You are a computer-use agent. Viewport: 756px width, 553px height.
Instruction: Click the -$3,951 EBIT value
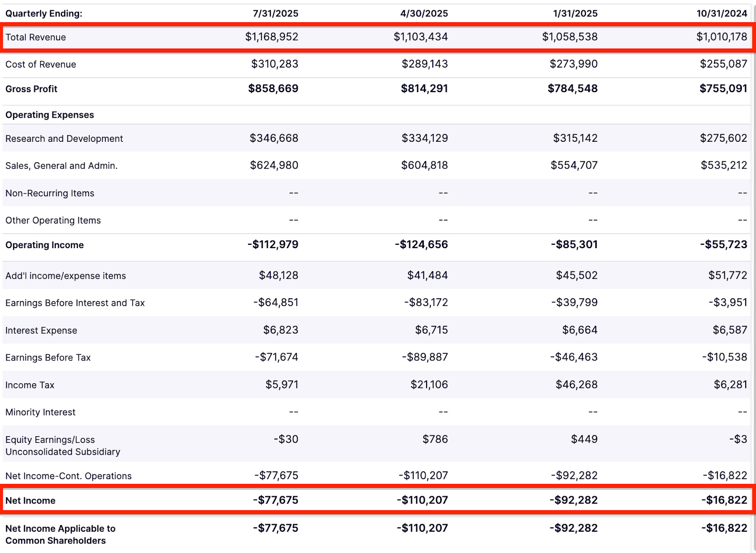coord(728,302)
